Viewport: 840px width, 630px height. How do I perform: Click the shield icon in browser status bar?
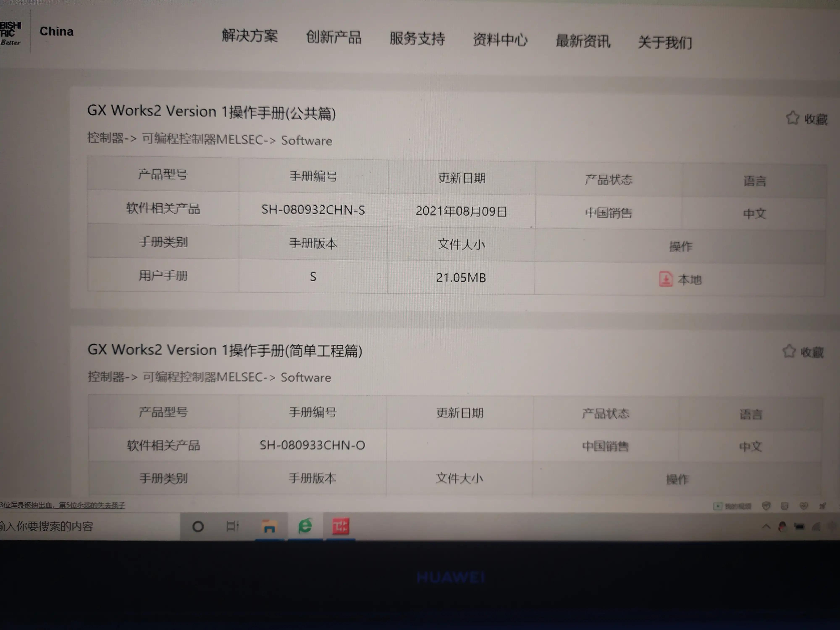pyautogui.click(x=766, y=506)
